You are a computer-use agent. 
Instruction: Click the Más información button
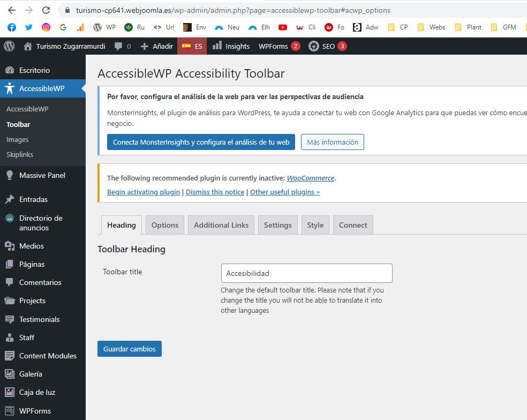pyautogui.click(x=333, y=142)
